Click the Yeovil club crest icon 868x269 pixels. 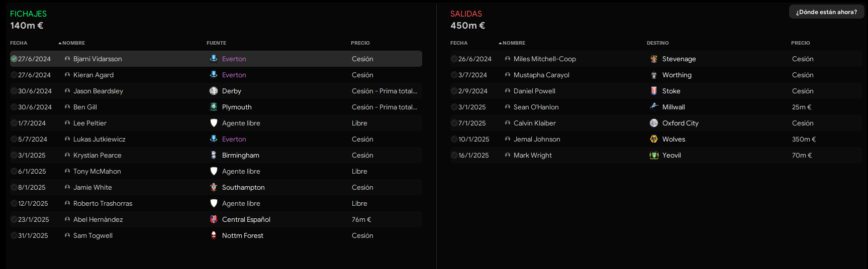[654, 155]
